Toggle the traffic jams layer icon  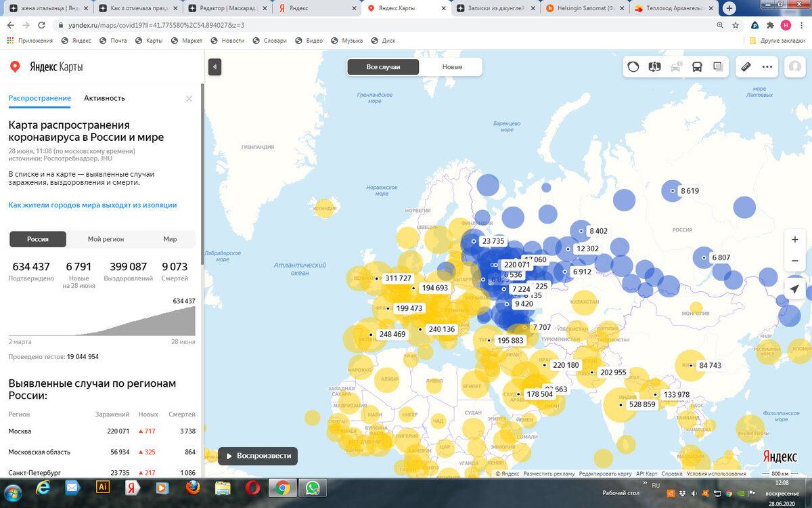pos(675,67)
